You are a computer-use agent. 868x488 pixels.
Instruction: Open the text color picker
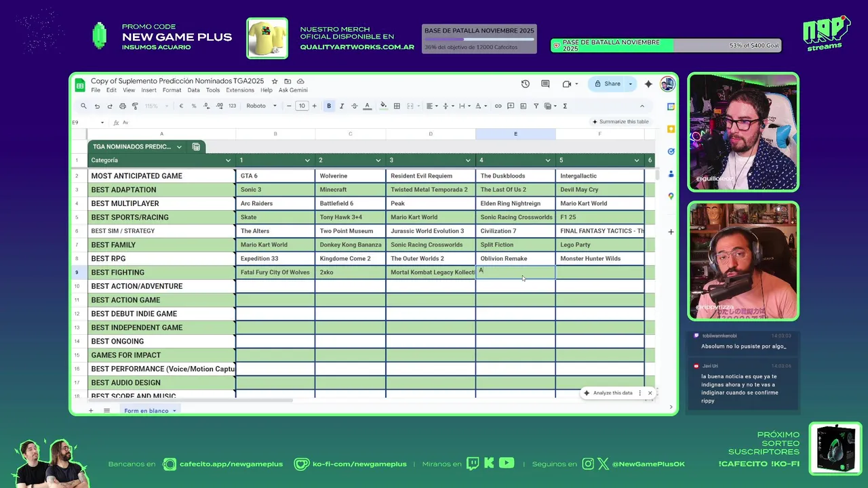tap(367, 106)
